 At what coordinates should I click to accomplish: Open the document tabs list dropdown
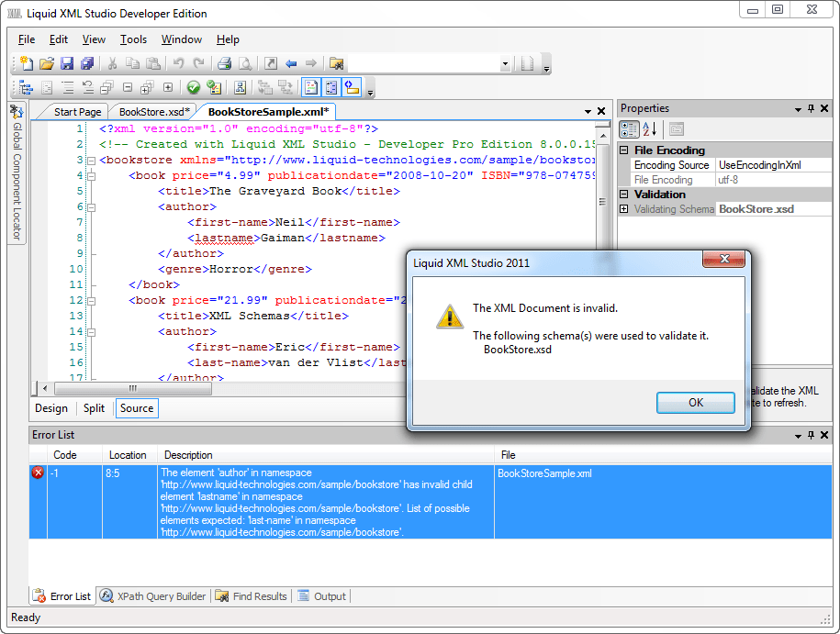588,111
